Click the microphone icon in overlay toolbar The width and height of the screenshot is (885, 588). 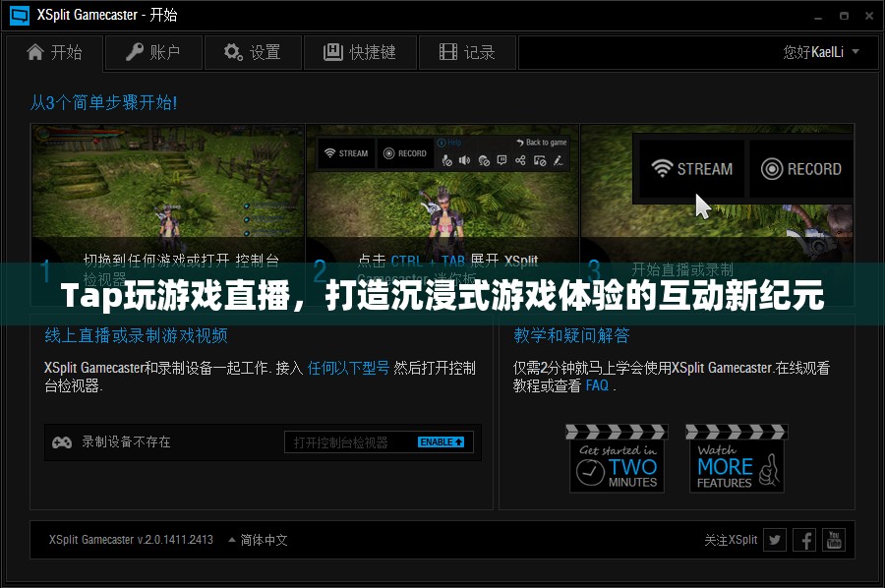(x=447, y=160)
